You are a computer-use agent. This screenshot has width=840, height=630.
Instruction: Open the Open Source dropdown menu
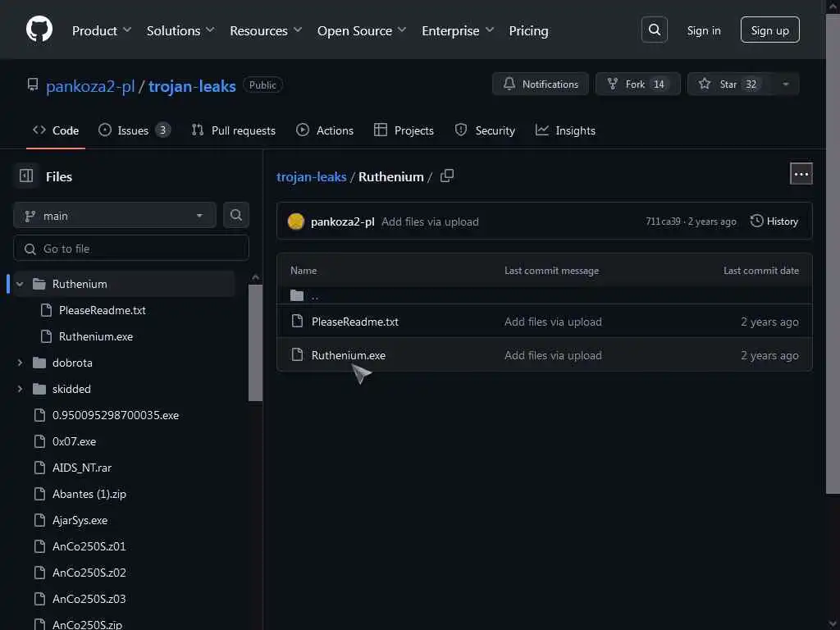pyautogui.click(x=362, y=30)
